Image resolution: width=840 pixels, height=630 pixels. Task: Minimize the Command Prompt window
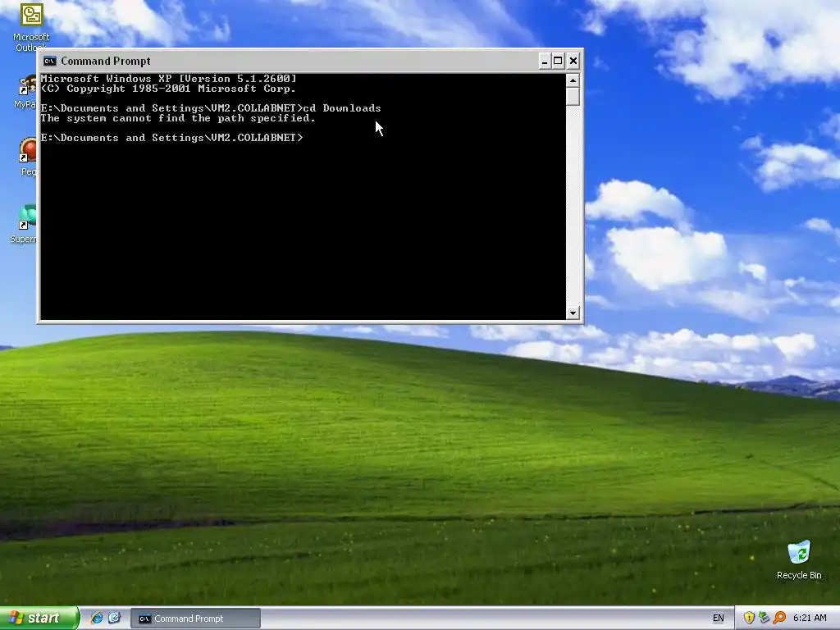(545, 61)
